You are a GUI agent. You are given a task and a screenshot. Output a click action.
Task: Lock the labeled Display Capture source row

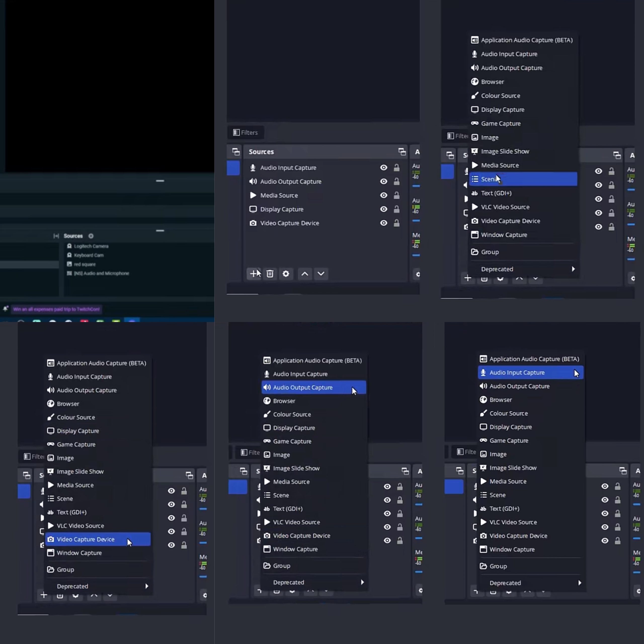pyautogui.click(x=396, y=209)
